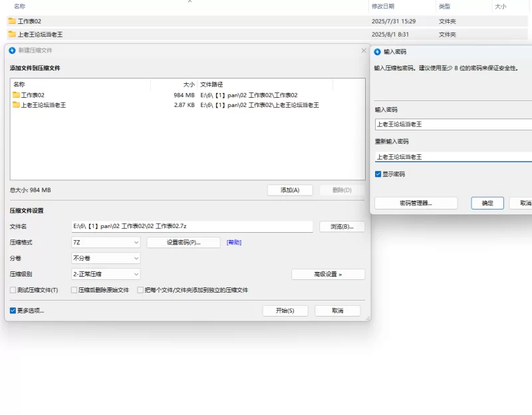This screenshot has height=415, width=532.
Task: Select 工作表02 folder row in Explorer
Action: (x=267, y=21)
